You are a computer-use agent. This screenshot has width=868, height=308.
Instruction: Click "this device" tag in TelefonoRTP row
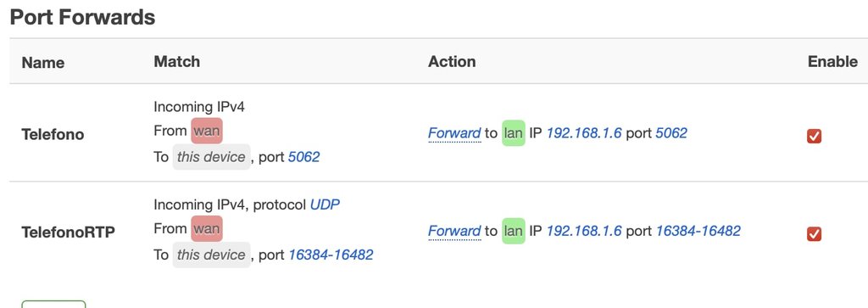click(211, 255)
